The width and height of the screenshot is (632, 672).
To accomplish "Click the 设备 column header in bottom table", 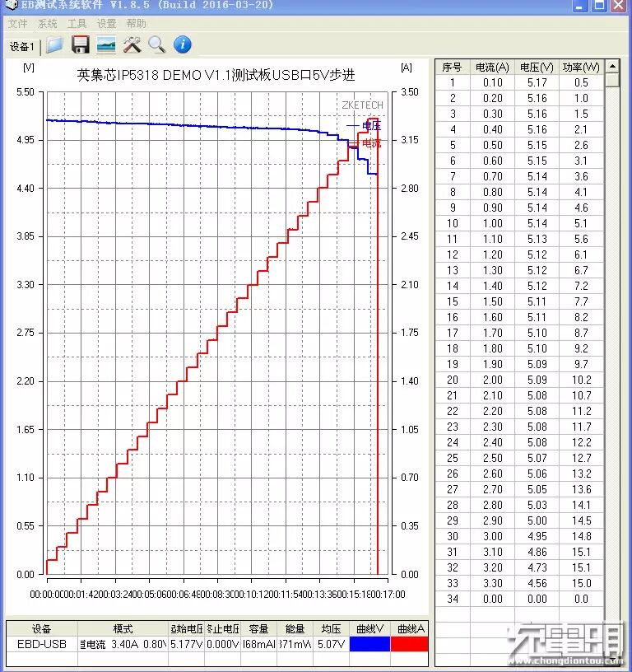I will coord(41,628).
